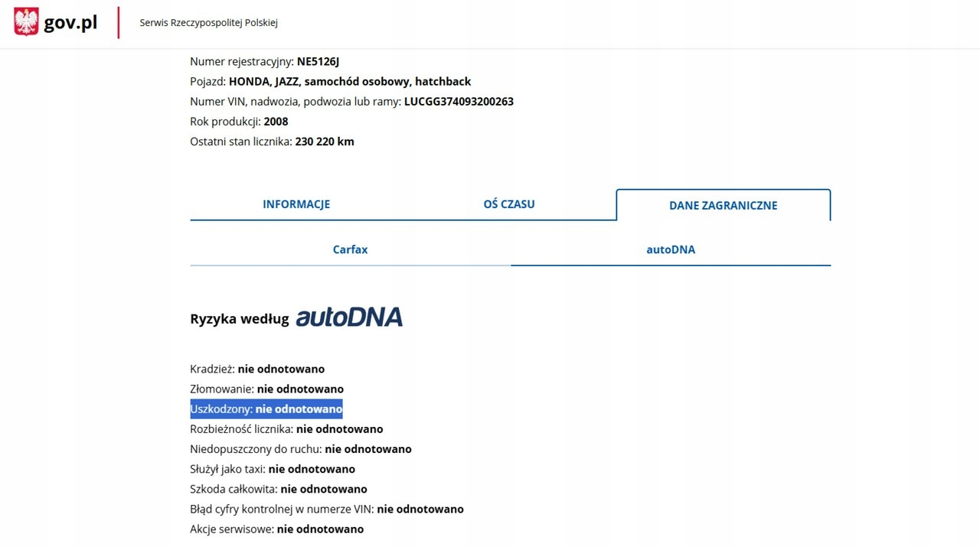Switch to the INFORMACJE tab
The width and height of the screenshot is (980, 547).
point(296,204)
